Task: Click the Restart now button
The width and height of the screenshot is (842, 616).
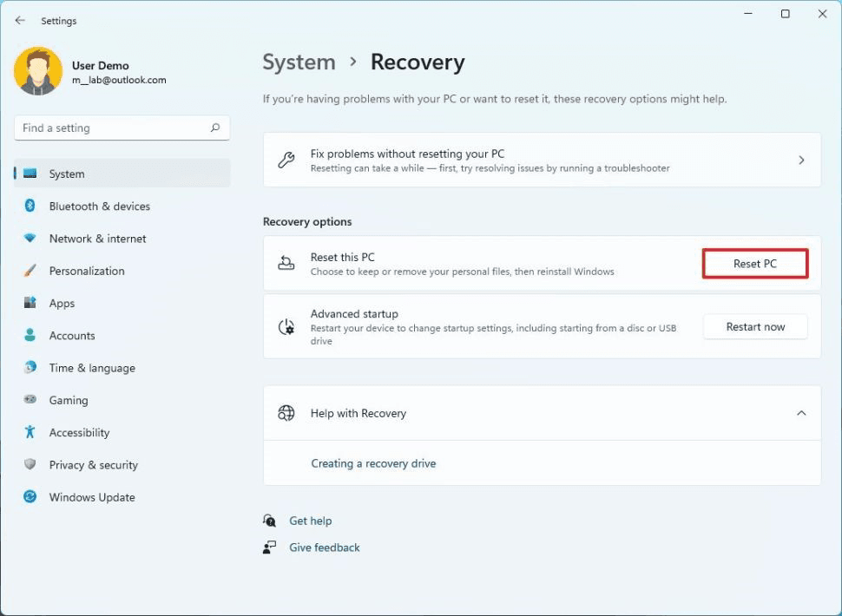Action: coord(754,327)
